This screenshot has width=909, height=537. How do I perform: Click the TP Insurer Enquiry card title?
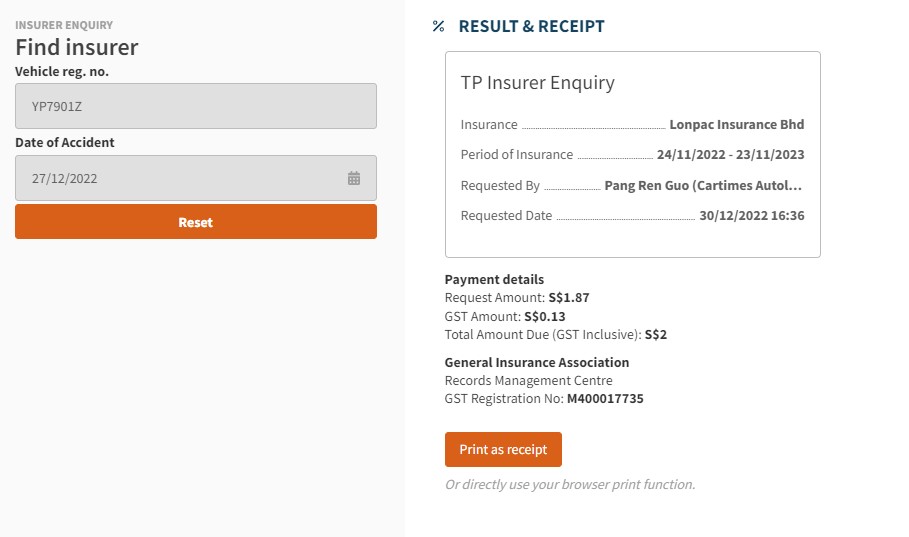coord(537,83)
